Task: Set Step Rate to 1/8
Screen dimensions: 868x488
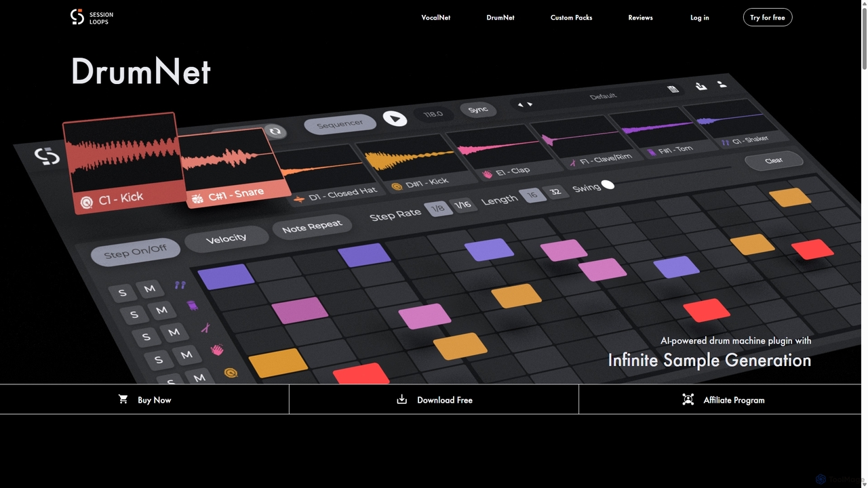Action: (x=438, y=209)
